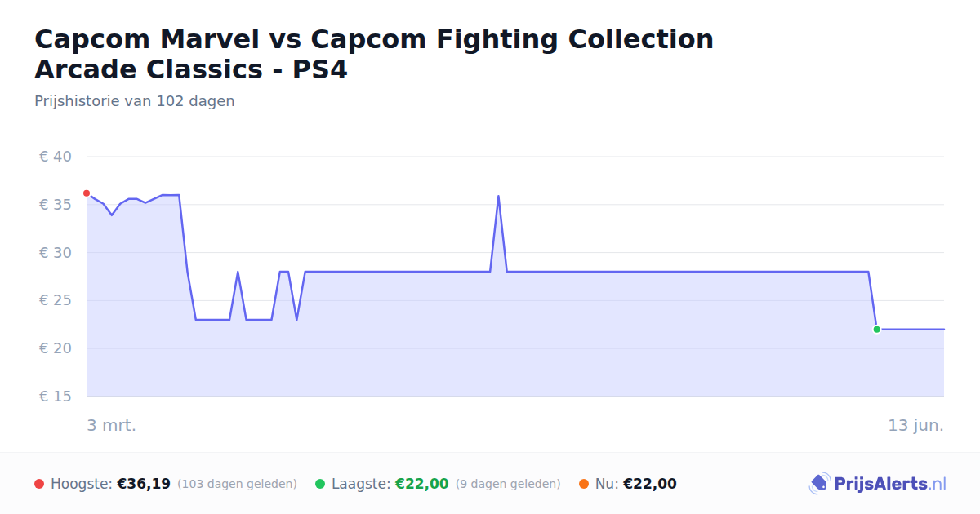Click the 9 dagen geleden note
This screenshot has width=980, height=514.
[x=508, y=484]
